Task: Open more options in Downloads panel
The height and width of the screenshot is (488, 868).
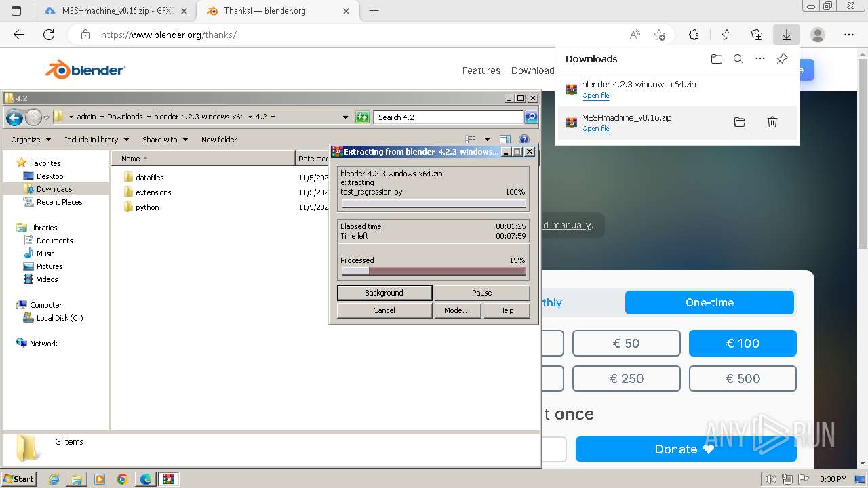Action: [760, 59]
